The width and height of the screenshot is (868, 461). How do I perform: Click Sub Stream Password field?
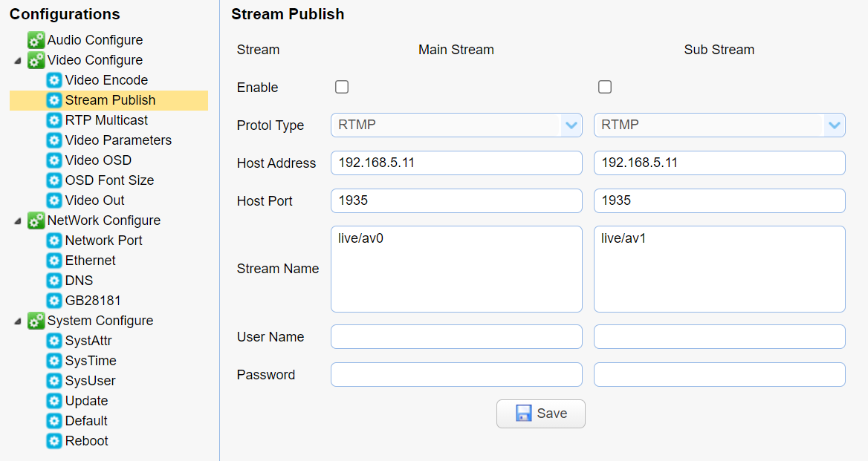(719, 375)
